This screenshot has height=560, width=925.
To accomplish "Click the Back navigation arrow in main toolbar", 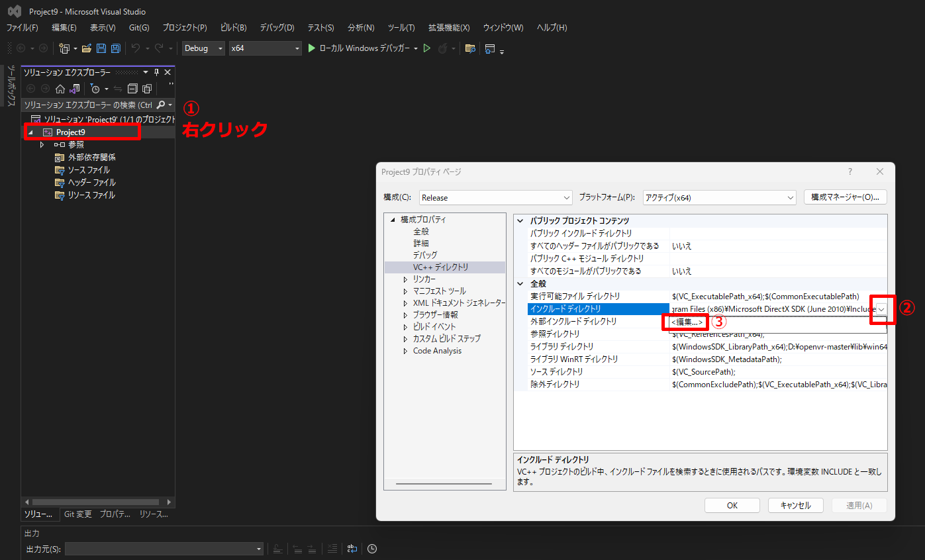I will (x=21, y=48).
